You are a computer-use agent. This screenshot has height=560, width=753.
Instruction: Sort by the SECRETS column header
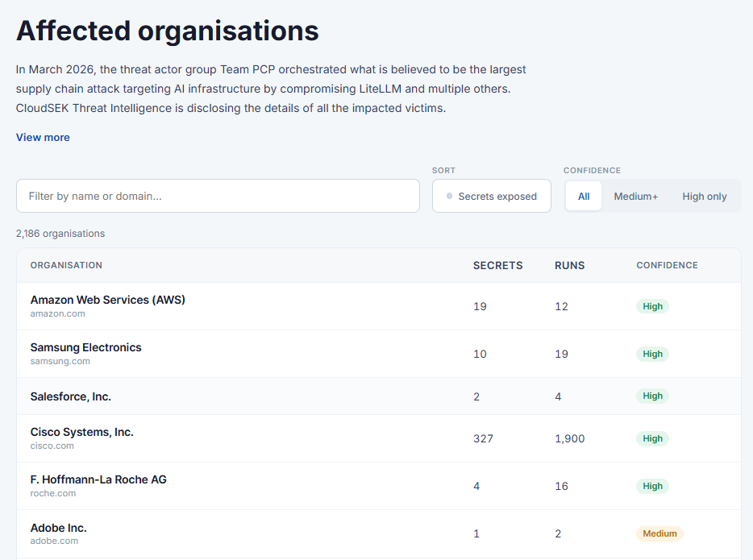coord(497,265)
